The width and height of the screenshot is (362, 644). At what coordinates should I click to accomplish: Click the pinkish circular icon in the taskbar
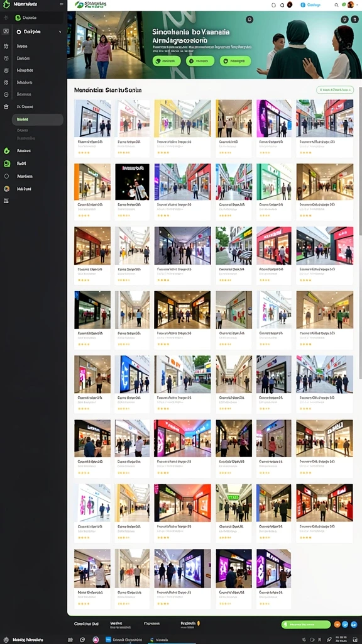(96, 640)
